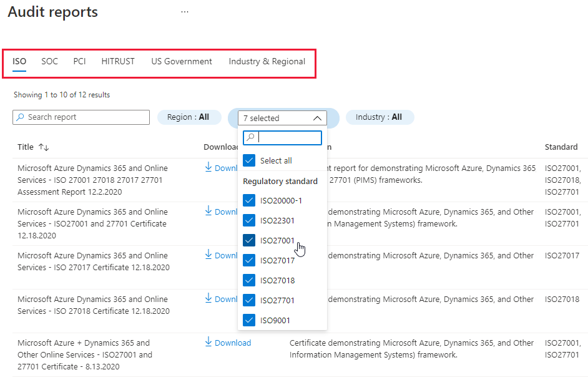Click the download icon for the ISO 27001 Assessment Report
The height and width of the screenshot is (380, 588).
point(208,167)
